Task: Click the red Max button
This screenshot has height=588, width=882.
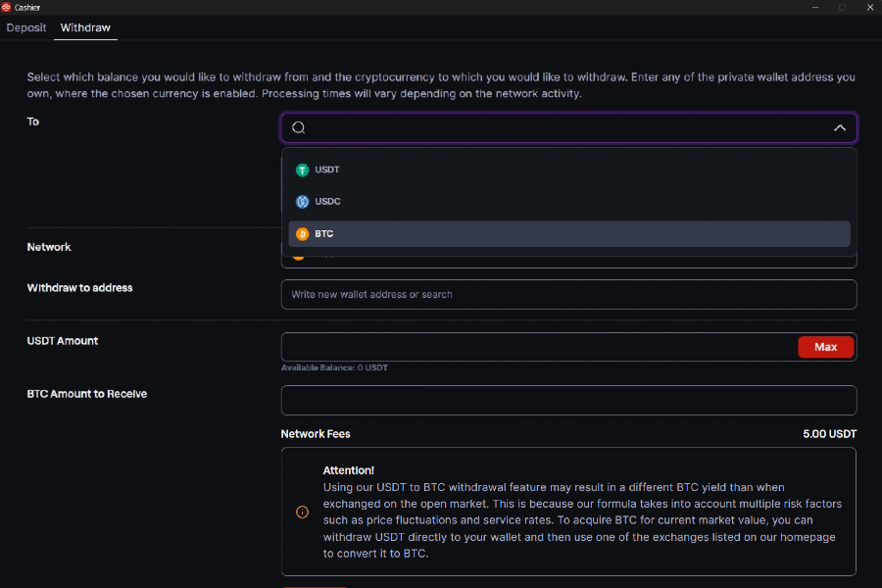Action: tap(825, 346)
